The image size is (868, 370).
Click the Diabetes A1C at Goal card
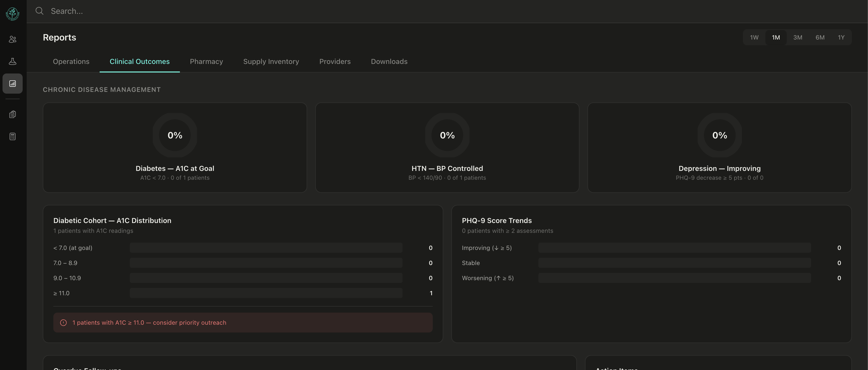175,147
